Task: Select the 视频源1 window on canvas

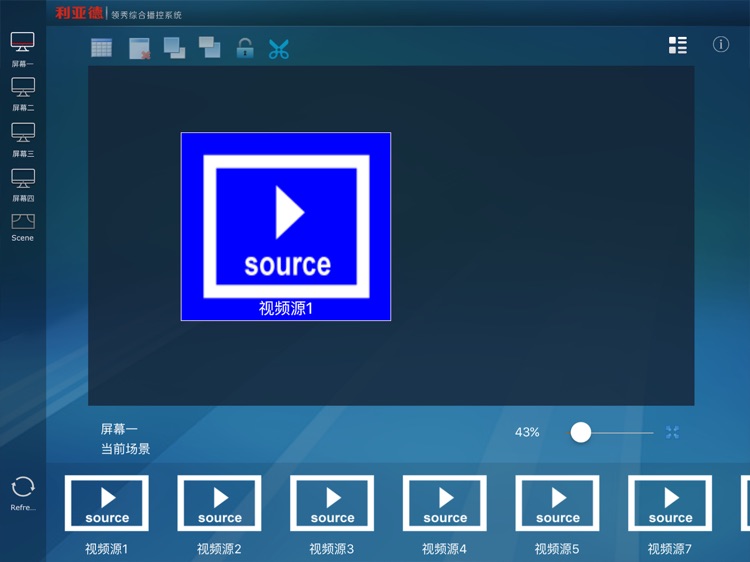Action: pos(286,226)
